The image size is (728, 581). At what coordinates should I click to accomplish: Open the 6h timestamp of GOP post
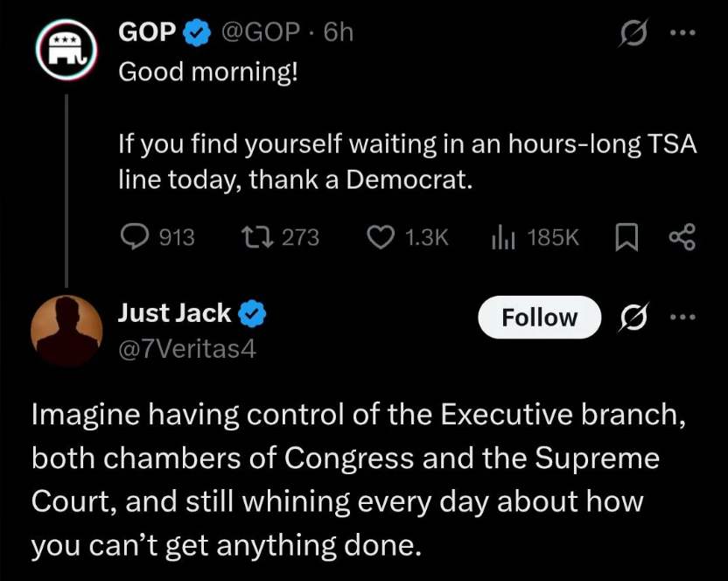click(x=338, y=32)
